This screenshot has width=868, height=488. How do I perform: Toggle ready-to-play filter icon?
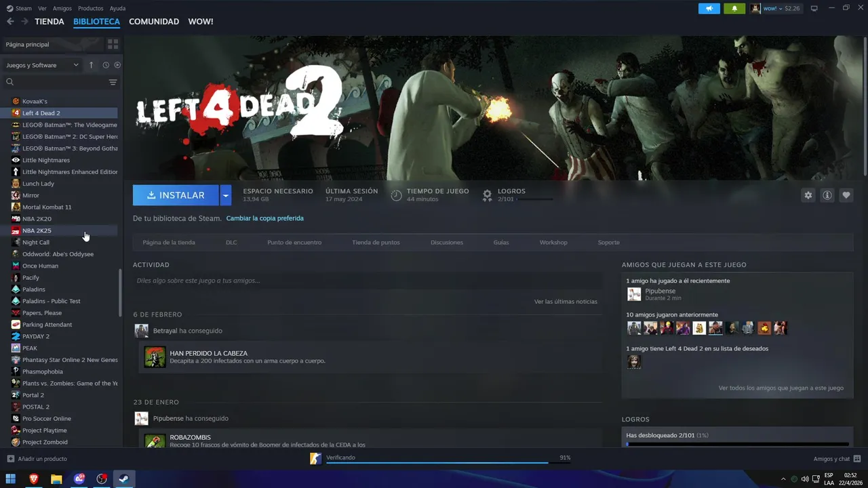point(117,65)
